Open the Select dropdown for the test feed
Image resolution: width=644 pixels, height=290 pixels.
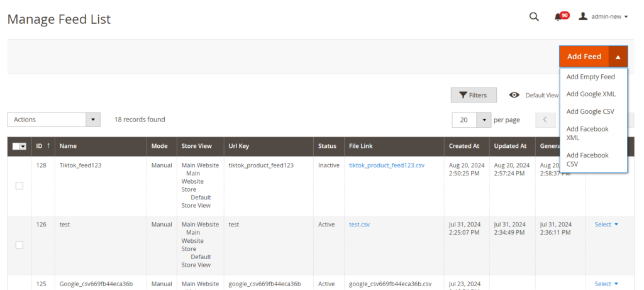point(606,225)
